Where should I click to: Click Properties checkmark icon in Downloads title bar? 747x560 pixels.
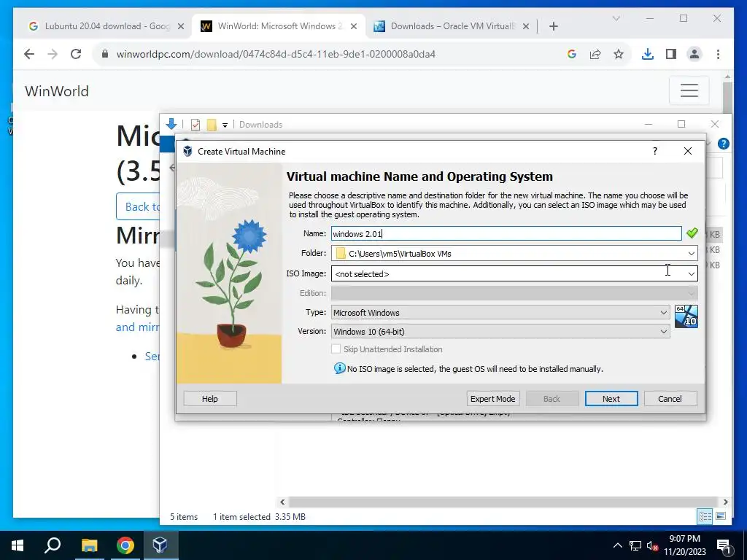[x=196, y=125]
